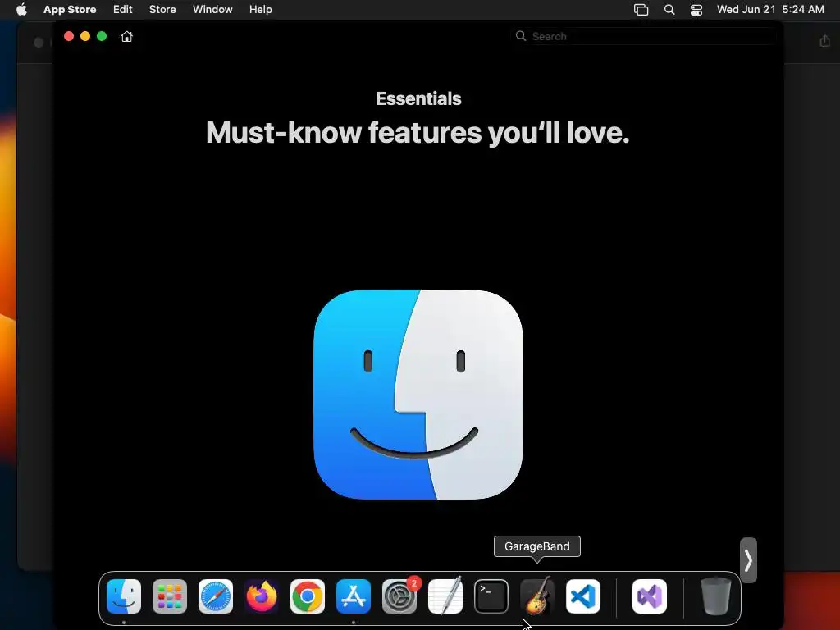The width and height of the screenshot is (840, 630).
Task: Open the Store menu
Action: point(162,9)
